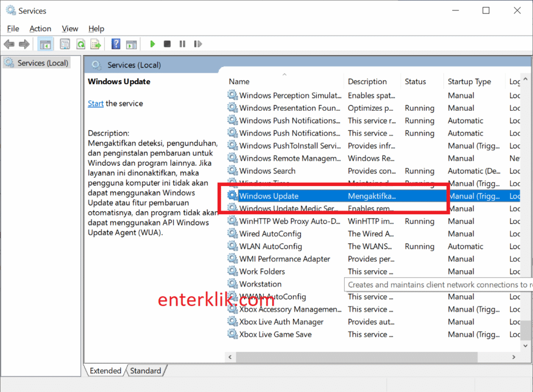Click the Restart Service toolbar icon

pos(197,44)
